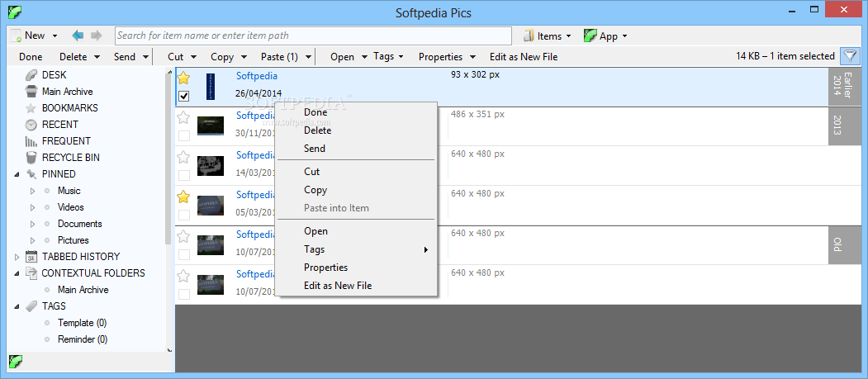Open the Cut dropdown arrow in toolbar
The image size is (868, 379).
(x=194, y=56)
